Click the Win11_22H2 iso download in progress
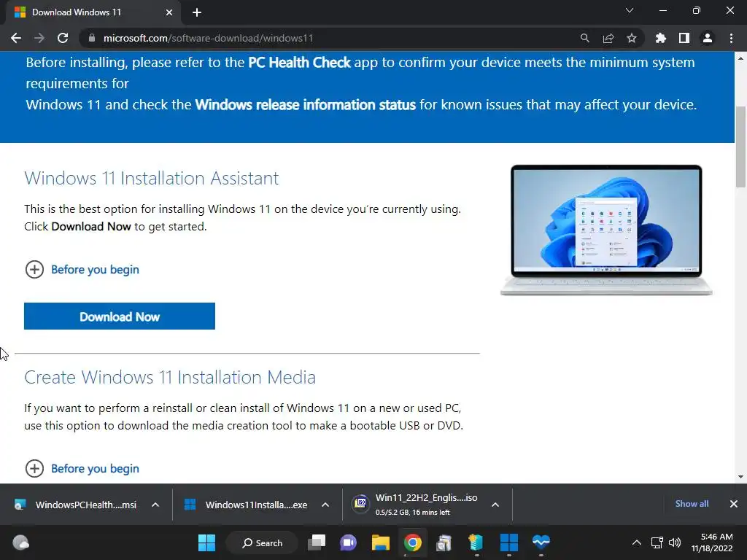 tap(415, 505)
